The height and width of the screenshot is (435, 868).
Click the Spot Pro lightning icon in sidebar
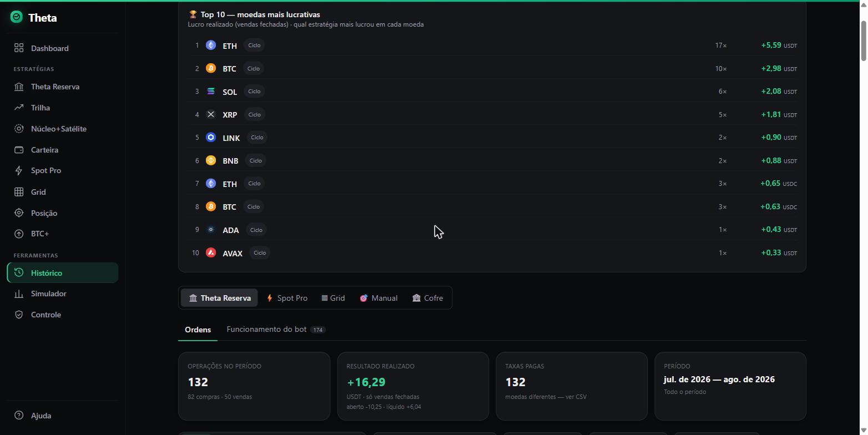tap(19, 170)
